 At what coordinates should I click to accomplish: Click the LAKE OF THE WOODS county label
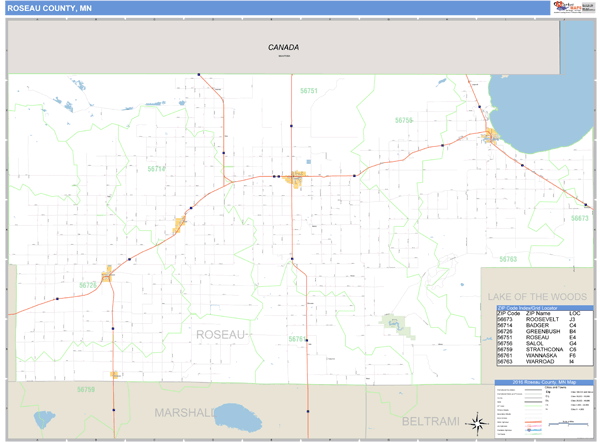point(536,296)
